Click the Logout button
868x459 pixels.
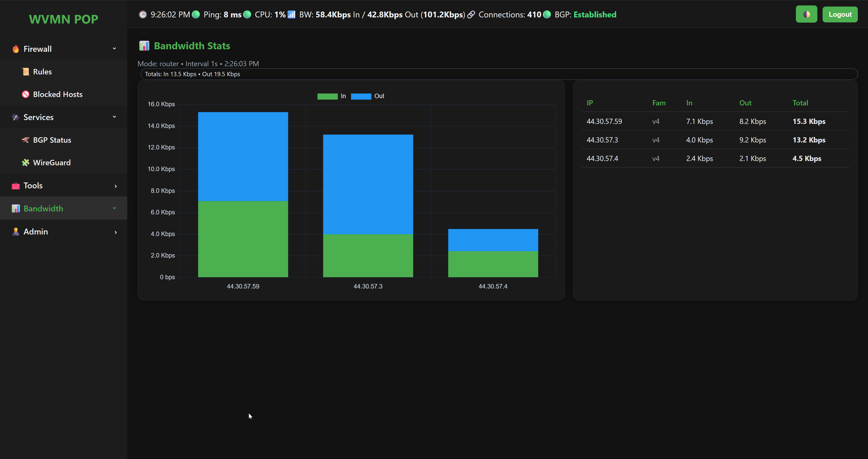click(x=840, y=14)
